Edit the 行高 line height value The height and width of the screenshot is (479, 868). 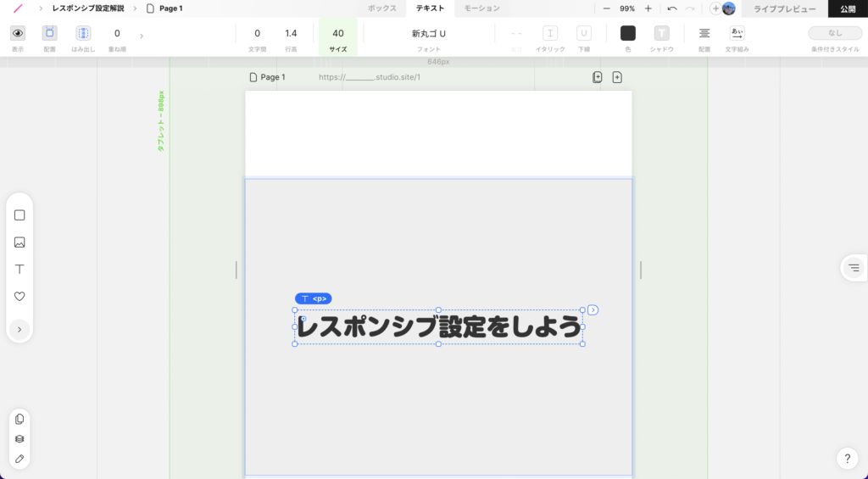pos(291,33)
